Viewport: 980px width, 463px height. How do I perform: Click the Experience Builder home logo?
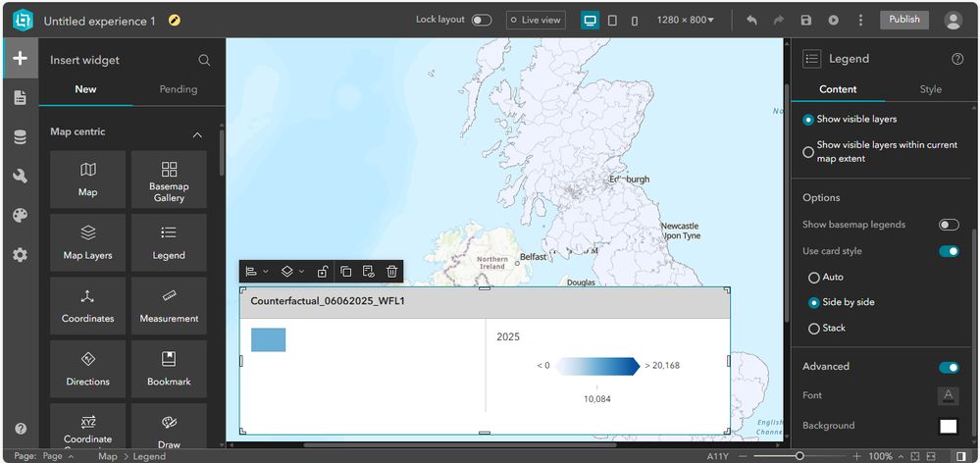coord(23,21)
